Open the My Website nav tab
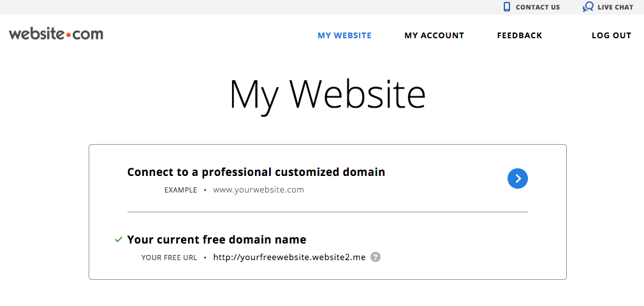 tap(344, 36)
